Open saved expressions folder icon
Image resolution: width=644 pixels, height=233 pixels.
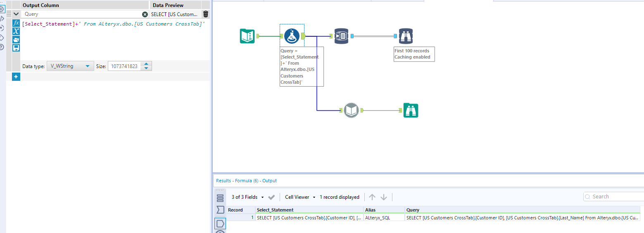coord(16,40)
